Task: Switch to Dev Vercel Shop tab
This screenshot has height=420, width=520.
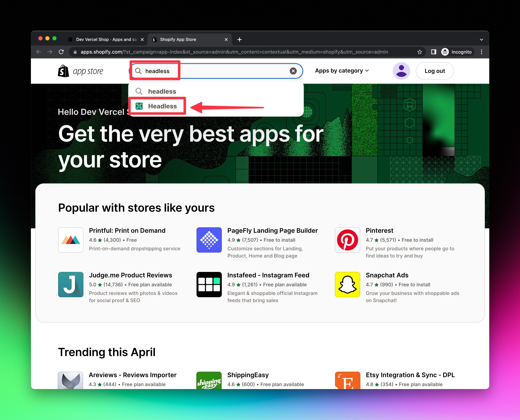Action: coord(106,40)
